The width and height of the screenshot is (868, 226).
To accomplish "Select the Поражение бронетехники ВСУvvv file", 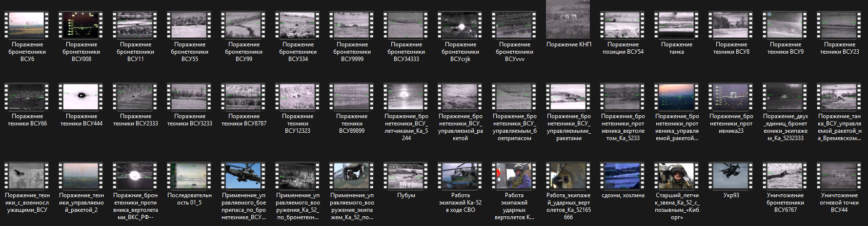I will (515, 25).
